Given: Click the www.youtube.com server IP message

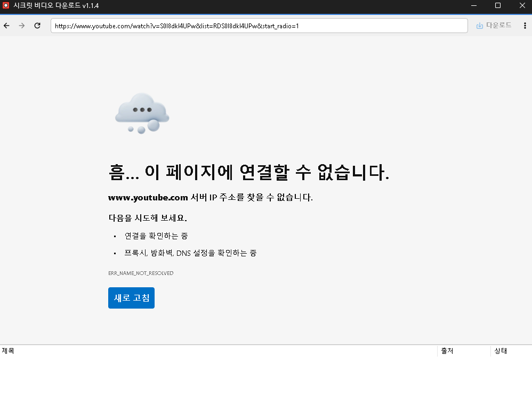Looking at the screenshot, I should point(211,197).
